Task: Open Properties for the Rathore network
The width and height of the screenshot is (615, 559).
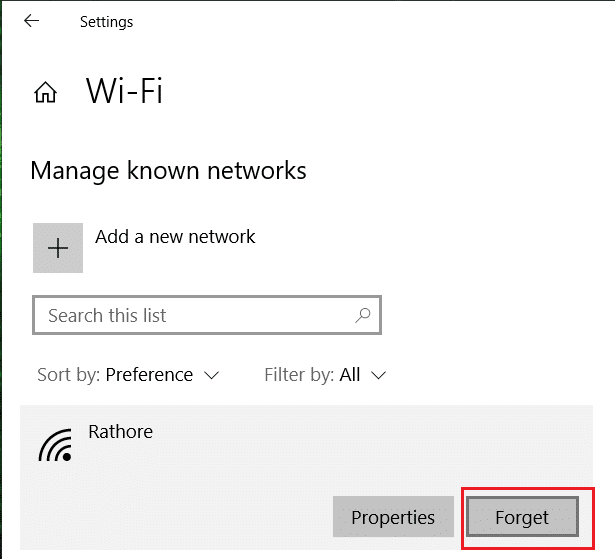Action: coord(393,517)
